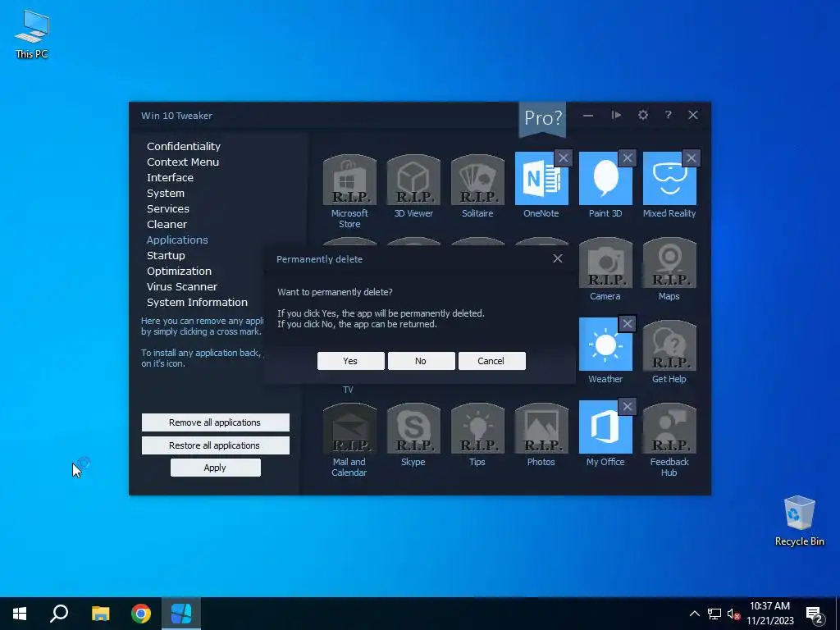This screenshot has width=840, height=630.
Task: Click the Apply button
Action: pyautogui.click(x=216, y=468)
